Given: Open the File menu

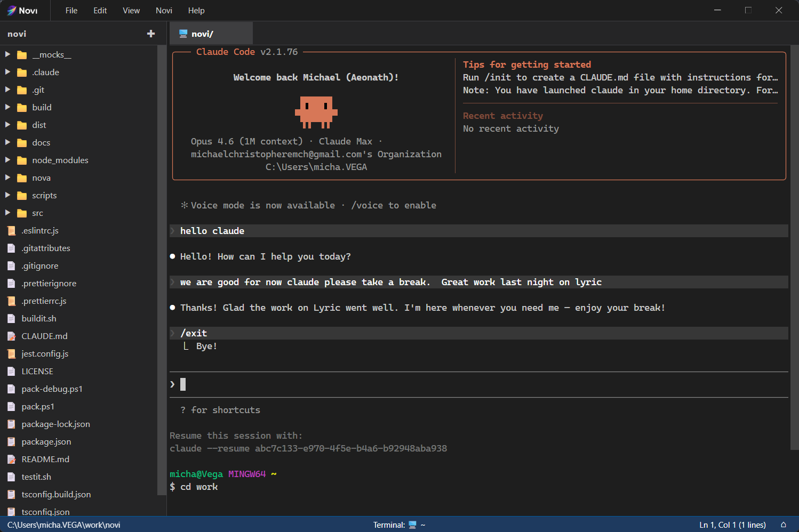Looking at the screenshot, I should coord(71,11).
